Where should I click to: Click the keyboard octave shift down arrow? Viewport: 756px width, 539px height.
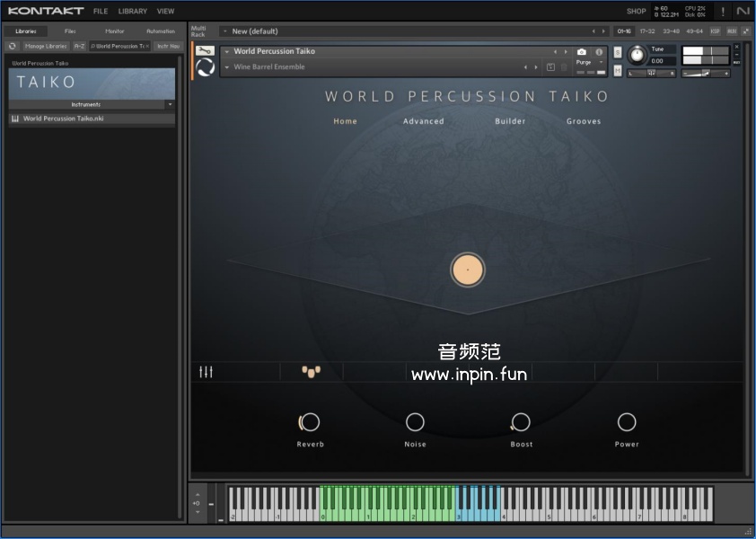click(198, 512)
